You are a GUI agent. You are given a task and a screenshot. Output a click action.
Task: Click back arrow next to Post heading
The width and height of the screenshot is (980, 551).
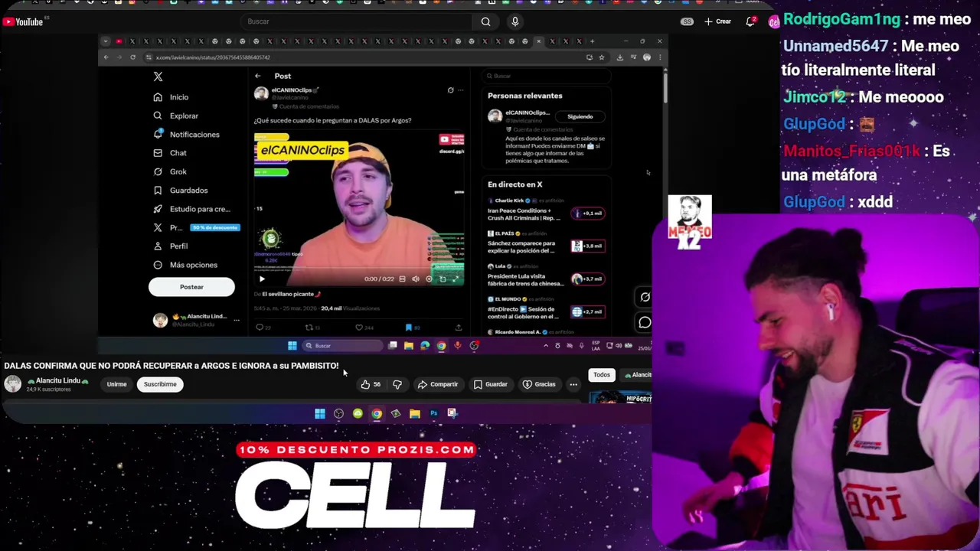coord(258,76)
